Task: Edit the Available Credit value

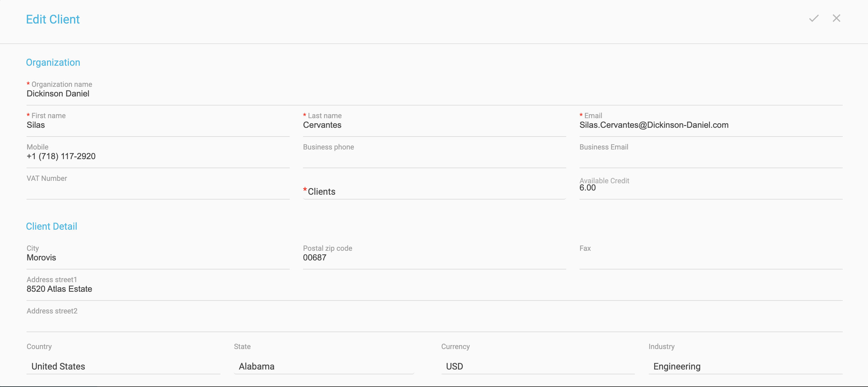Action: coord(710,188)
